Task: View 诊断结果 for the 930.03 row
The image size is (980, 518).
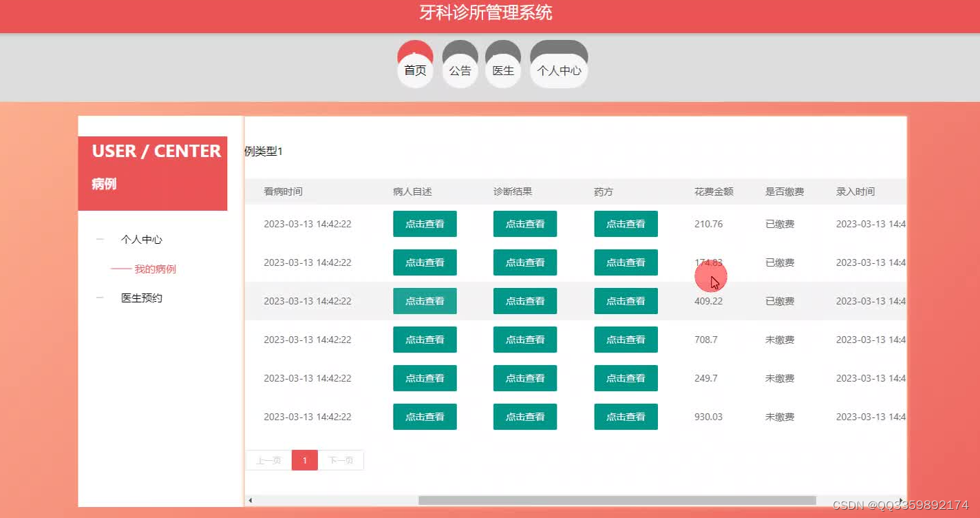Action: [525, 417]
